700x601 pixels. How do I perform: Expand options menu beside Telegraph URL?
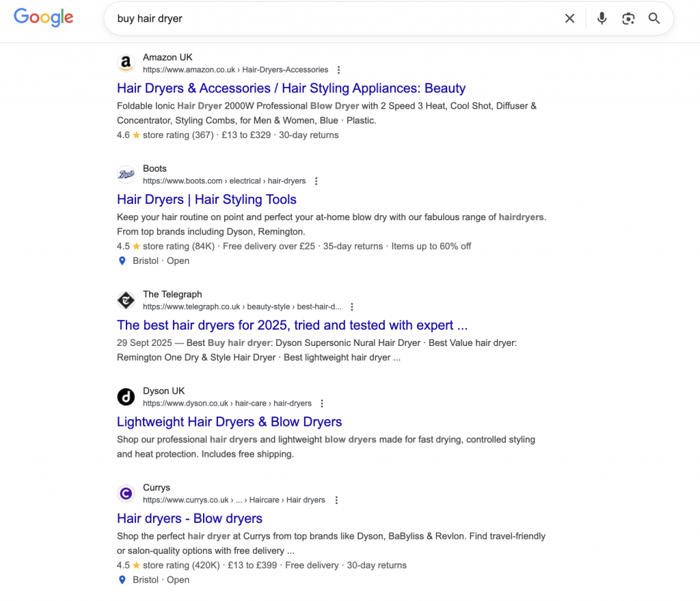click(352, 307)
